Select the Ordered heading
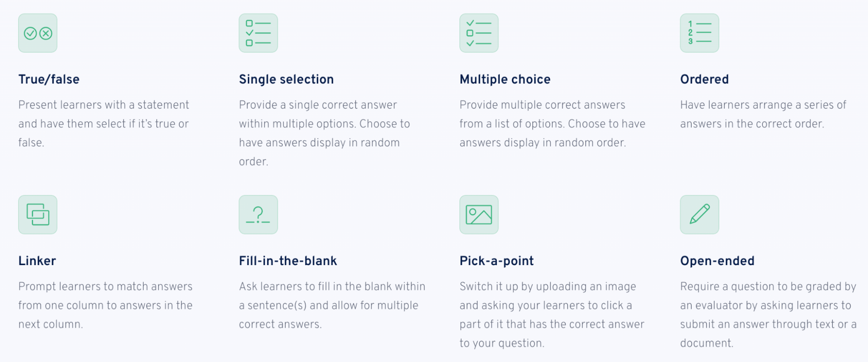Image resolution: width=868 pixels, height=362 pixels. pos(704,79)
